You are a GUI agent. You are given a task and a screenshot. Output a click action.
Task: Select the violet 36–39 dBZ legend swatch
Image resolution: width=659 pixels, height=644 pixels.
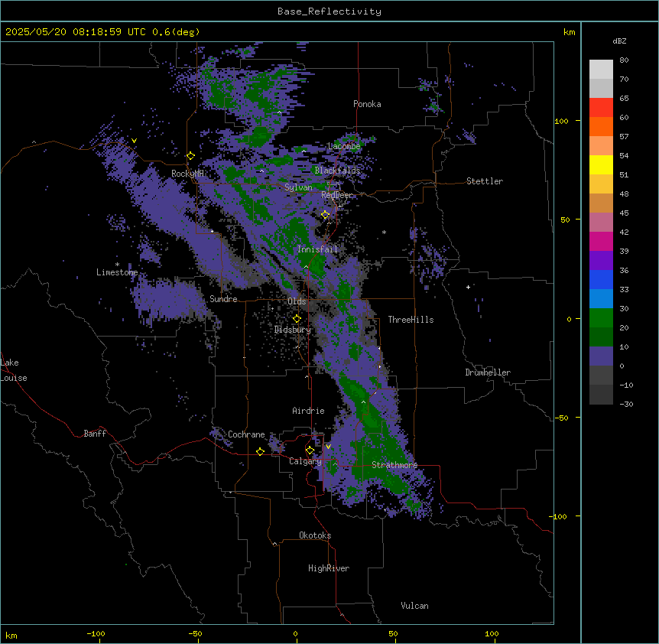coord(601,261)
